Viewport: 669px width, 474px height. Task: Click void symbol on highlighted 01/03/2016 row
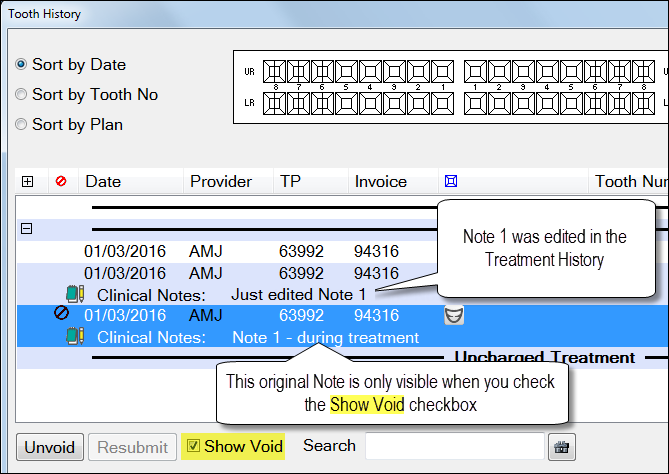(61, 313)
